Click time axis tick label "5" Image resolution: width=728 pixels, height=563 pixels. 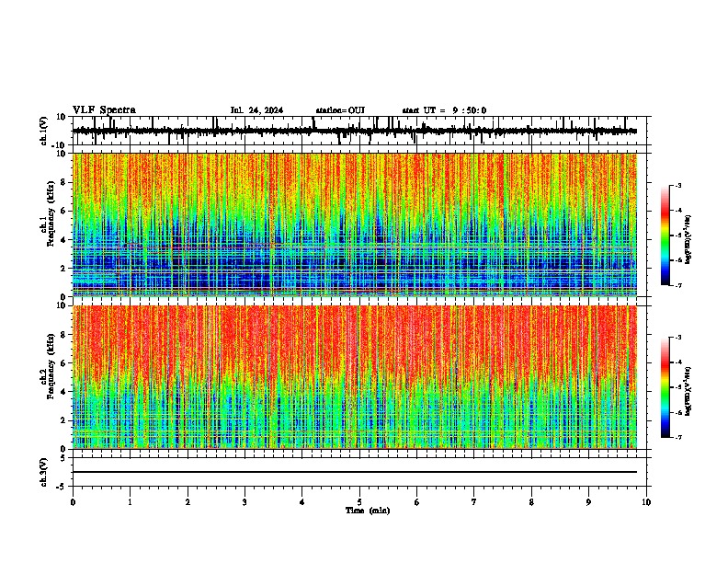359,502
